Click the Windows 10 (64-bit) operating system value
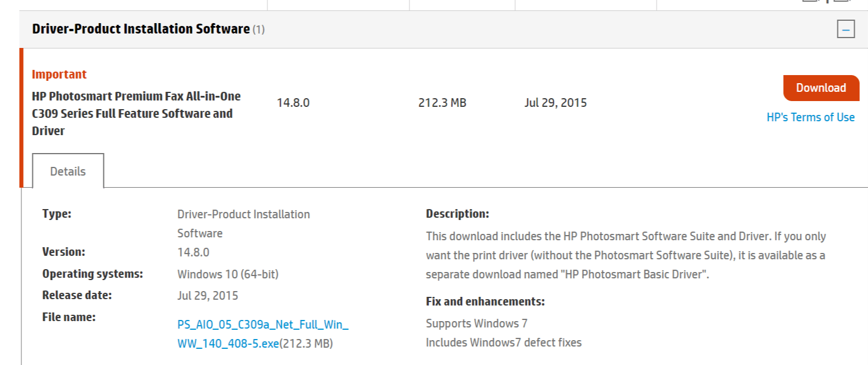The height and width of the screenshot is (365, 868). pos(228,274)
